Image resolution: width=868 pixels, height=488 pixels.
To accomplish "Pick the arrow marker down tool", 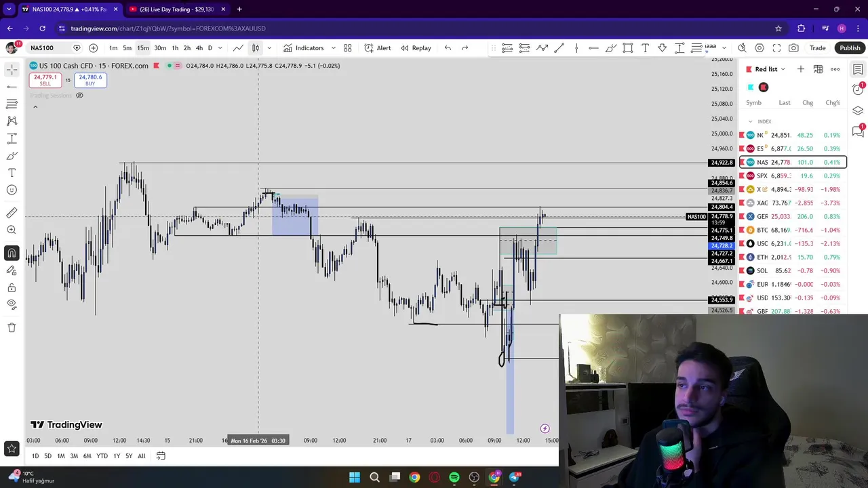I will 663,48.
